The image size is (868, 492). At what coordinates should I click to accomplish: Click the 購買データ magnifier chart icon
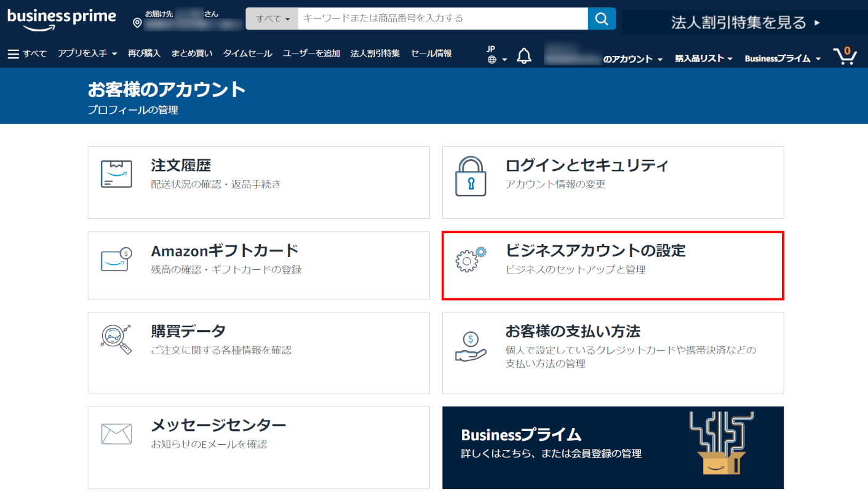116,339
